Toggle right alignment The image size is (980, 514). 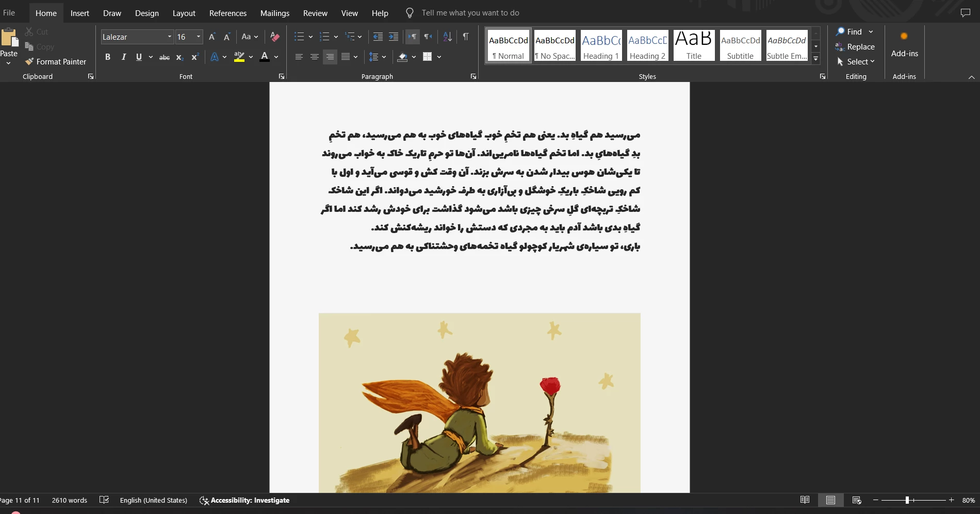tap(330, 57)
